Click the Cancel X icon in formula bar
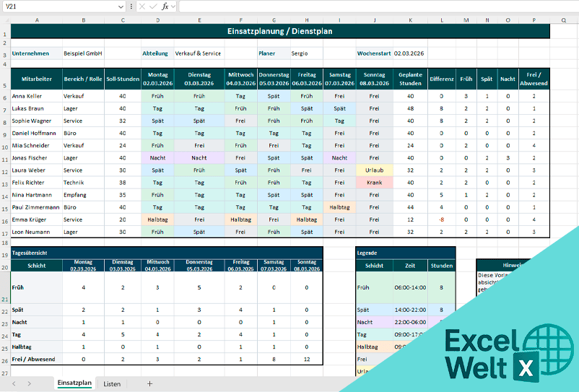Viewport: 579px width, 392px height. point(142,6)
